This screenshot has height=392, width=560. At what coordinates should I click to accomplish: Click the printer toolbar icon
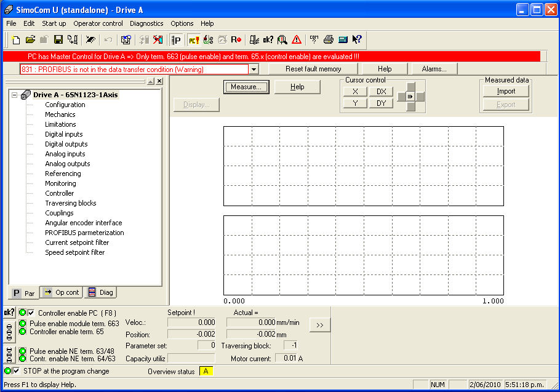(329, 39)
